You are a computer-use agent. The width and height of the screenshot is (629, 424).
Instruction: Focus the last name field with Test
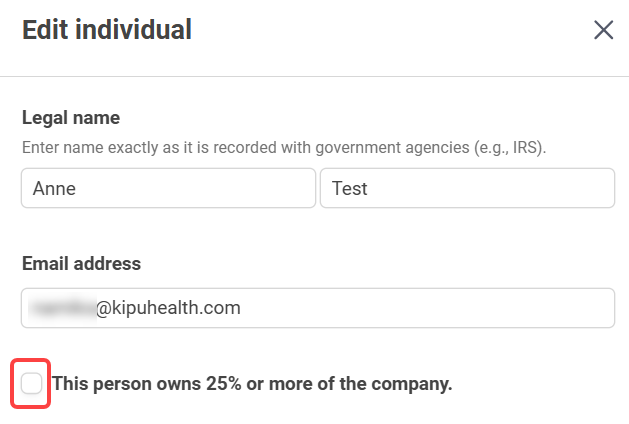(467, 188)
